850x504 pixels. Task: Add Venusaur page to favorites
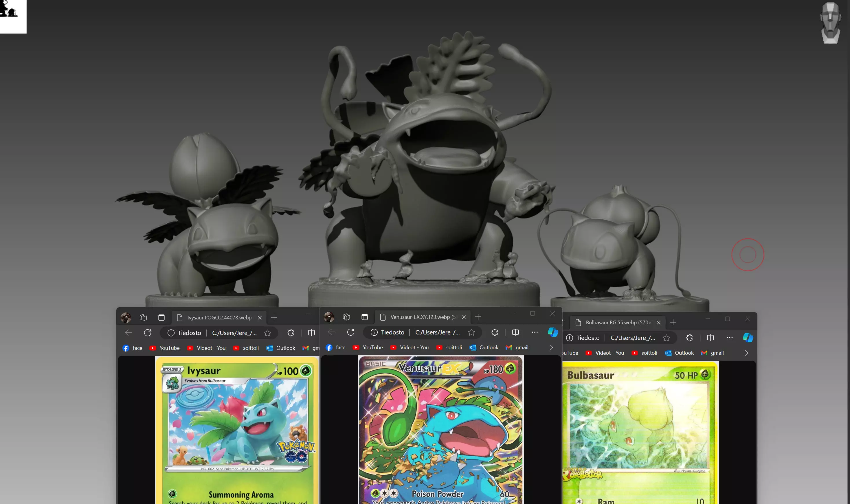(471, 332)
